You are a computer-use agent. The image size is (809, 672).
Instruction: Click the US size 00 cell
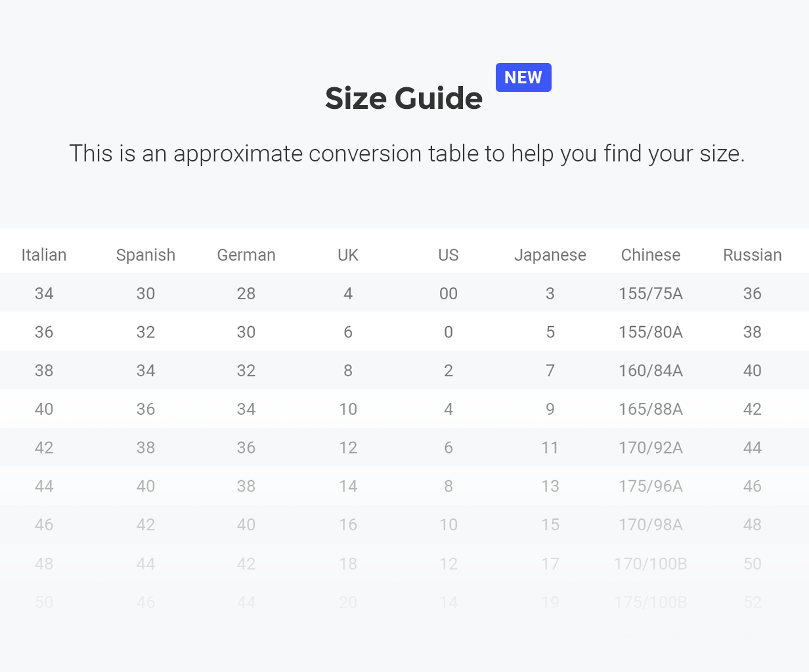coord(448,293)
